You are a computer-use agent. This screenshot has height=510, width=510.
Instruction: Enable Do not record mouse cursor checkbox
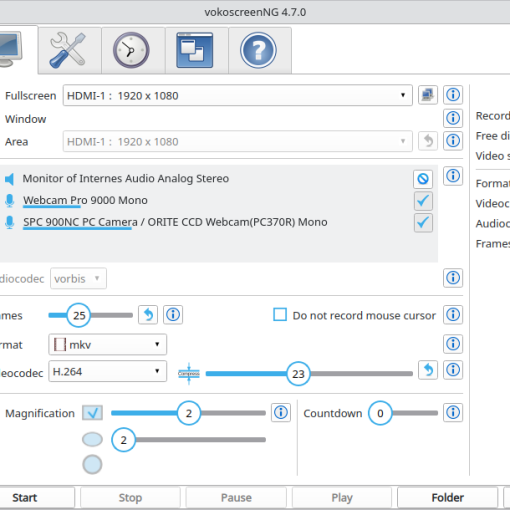click(x=280, y=315)
